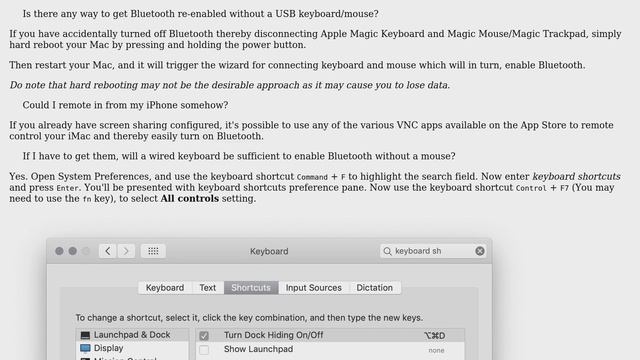Click the italic hard rebooting warning sentence
Screen dimensions: 640x360
pyautogui.click(x=230, y=85)
